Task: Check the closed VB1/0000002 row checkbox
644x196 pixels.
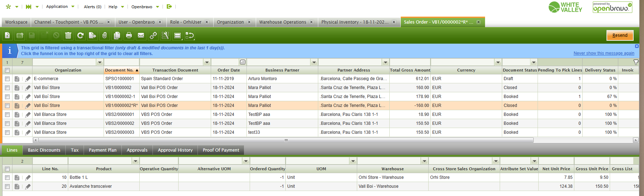Action: (7, 88)
